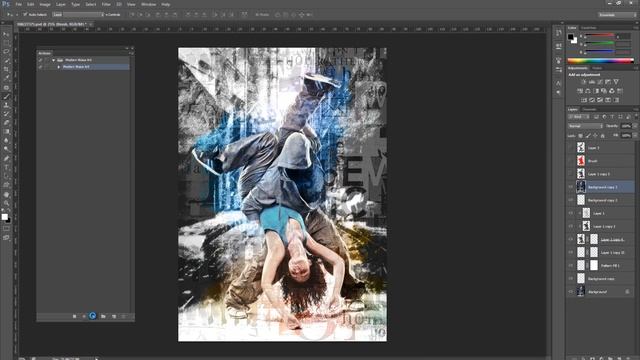Select the Rectangular Marquee tool
Screen dimensions: 640x360
point(6,43)
